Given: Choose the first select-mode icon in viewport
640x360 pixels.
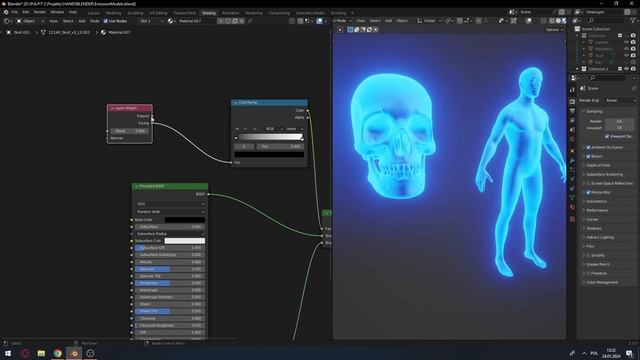Looking at the screenshot, I should pyautogui.click(x=350, y=29).
